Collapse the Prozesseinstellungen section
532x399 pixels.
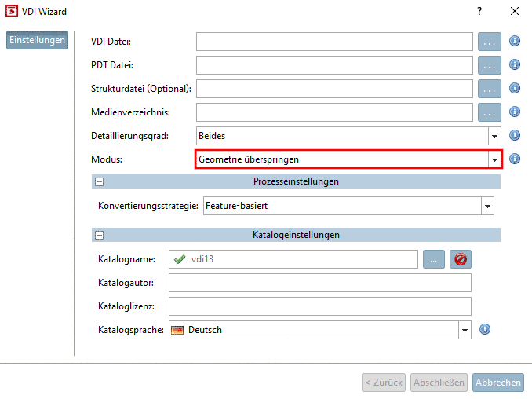[99, 182]
